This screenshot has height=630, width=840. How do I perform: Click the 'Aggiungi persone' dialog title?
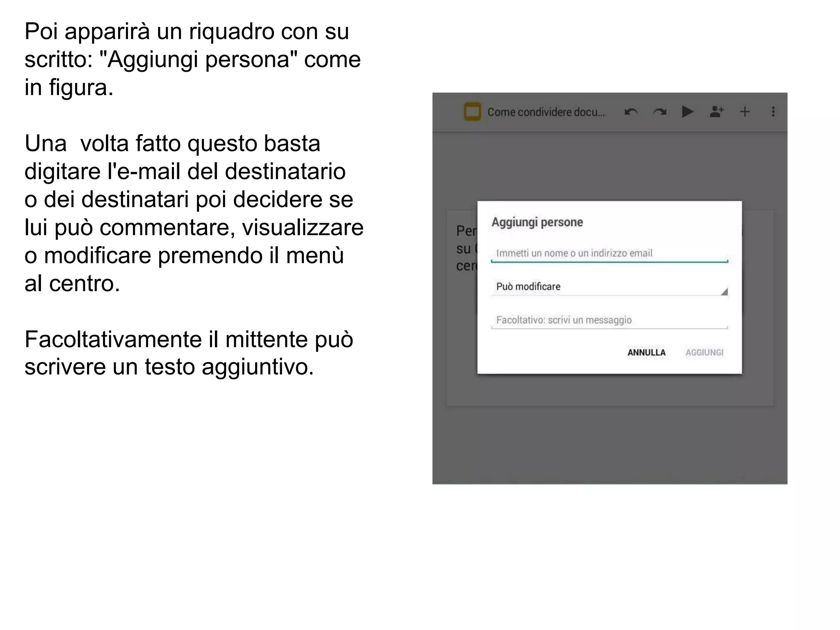pos(537,222)
